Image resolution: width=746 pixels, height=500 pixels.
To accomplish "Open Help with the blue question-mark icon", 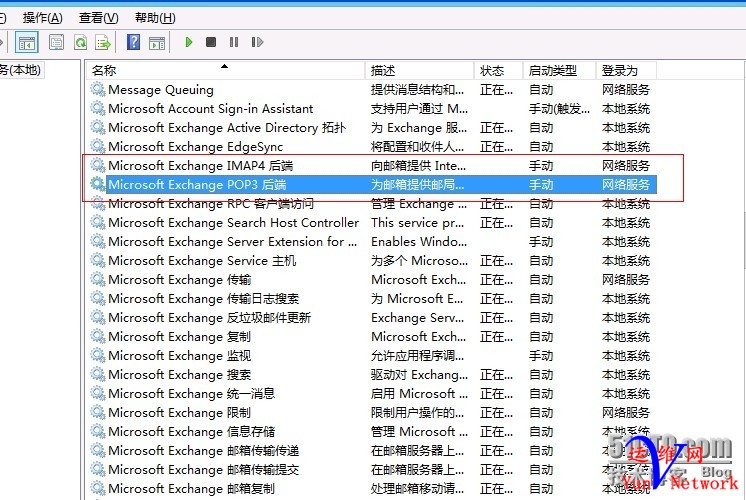I will click(x=133, y=42).
